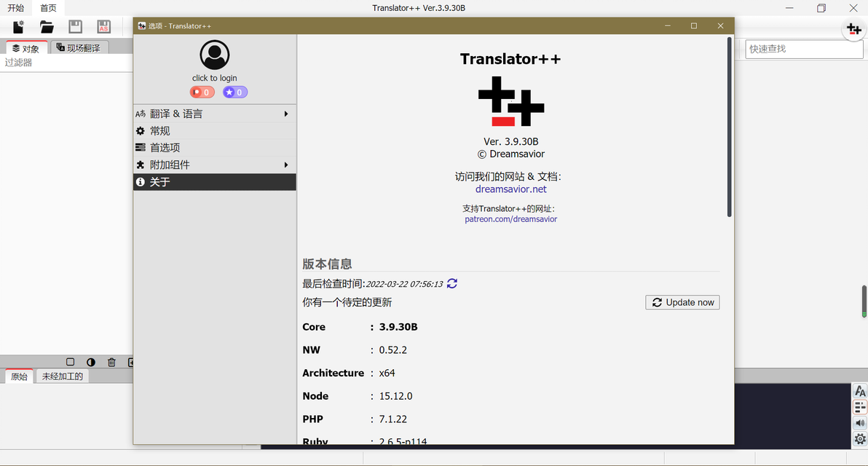This screenshot has height=466, width=868.
Task: Click the speaker sound icon
Action: (860, 423)
